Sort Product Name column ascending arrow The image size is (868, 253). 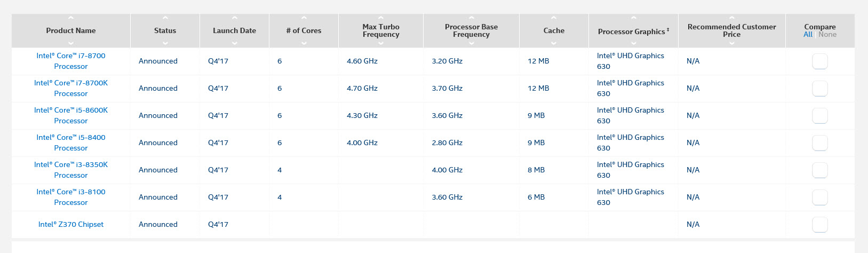(x=71, y=19)
